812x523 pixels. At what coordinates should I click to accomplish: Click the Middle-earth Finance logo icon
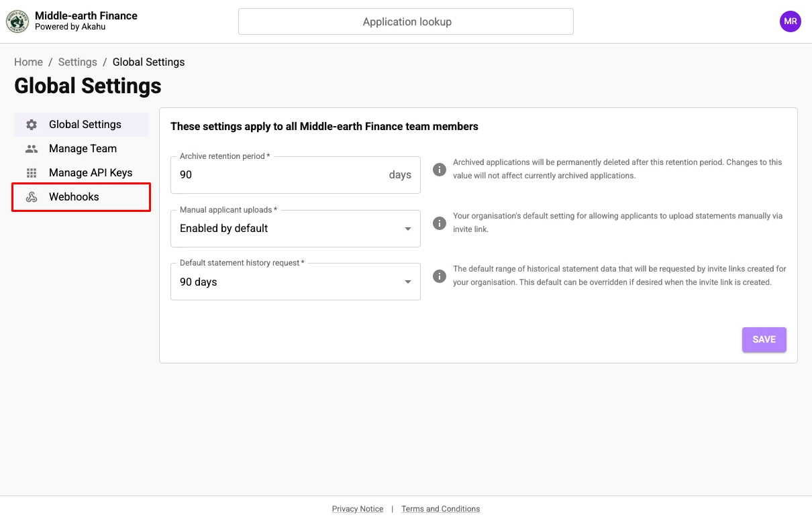[17, 21]
